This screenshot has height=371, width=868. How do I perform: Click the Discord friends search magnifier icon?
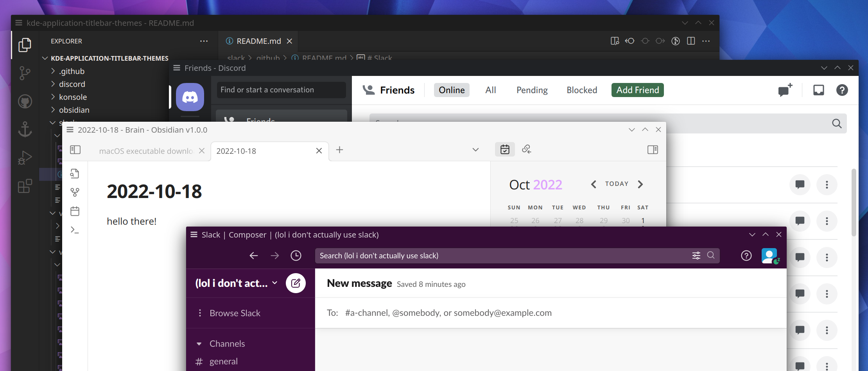click(x=837, y=124)
